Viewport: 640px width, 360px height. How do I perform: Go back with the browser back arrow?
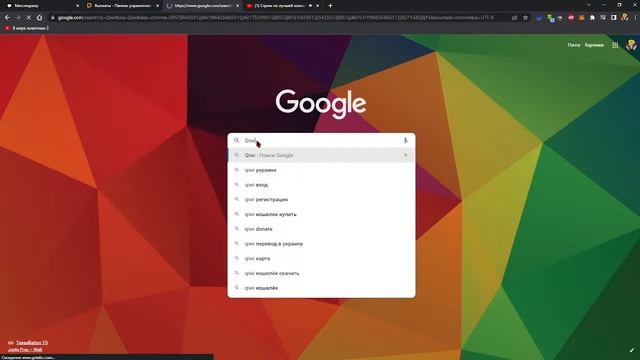click(7, 18)
